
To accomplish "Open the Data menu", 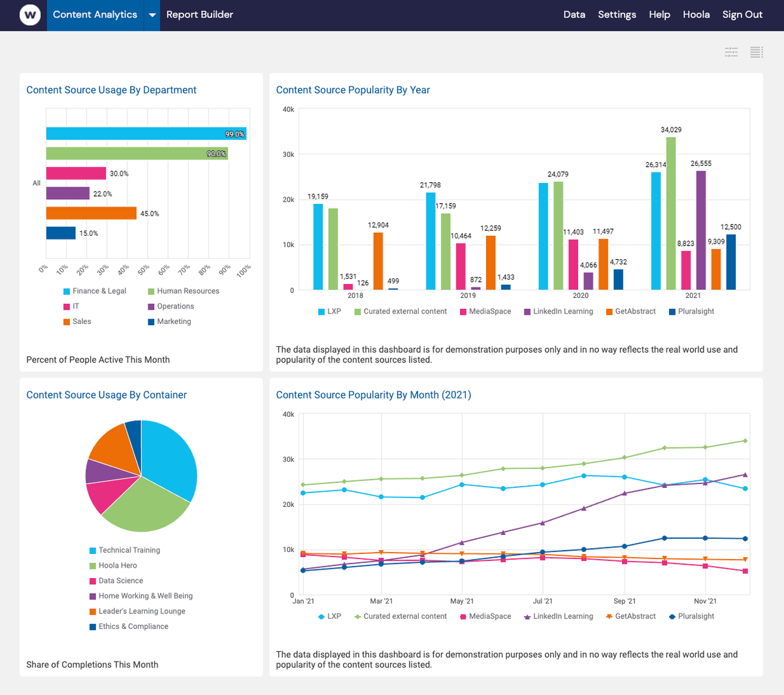I will coord(574,14).
